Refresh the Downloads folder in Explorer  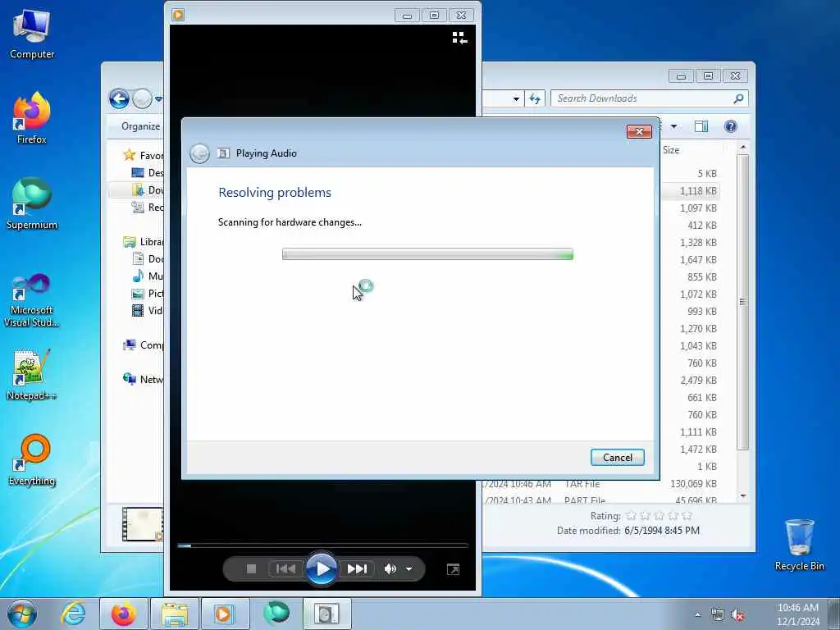[535, 99]
